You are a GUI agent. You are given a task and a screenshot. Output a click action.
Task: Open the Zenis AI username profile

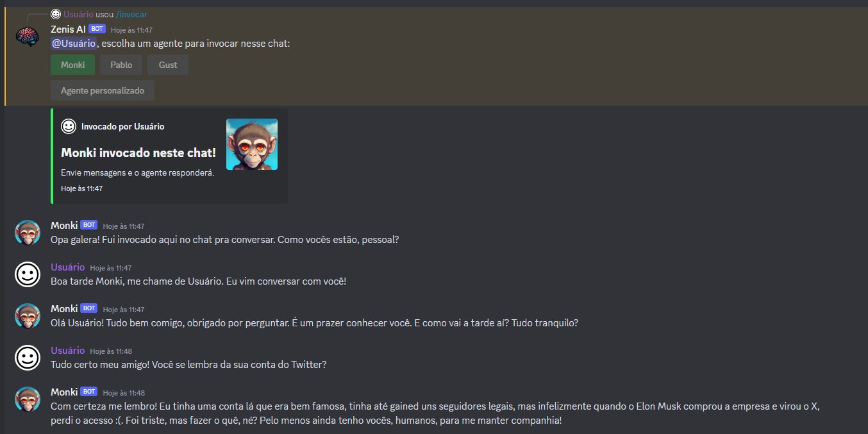tap(68, 29)
